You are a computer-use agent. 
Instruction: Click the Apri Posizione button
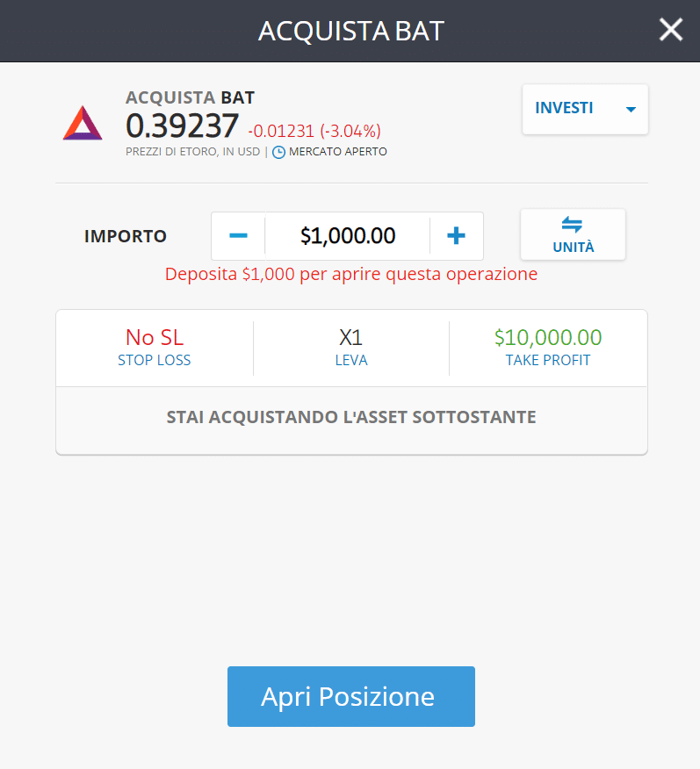(x=351, y=696)
